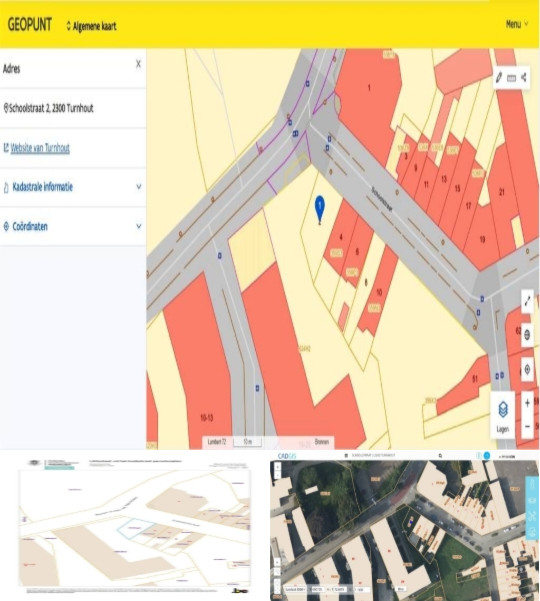Open the Lagen layers panel
Screen dimensions: 540x601
click(503, 415)
